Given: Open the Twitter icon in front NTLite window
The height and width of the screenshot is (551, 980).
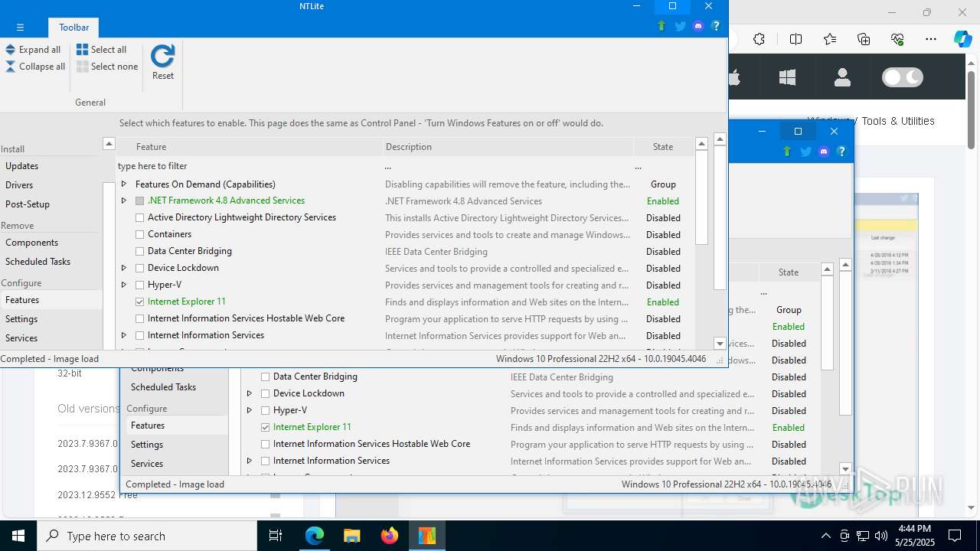Looking at the screenshot, I should pos(680,26).
